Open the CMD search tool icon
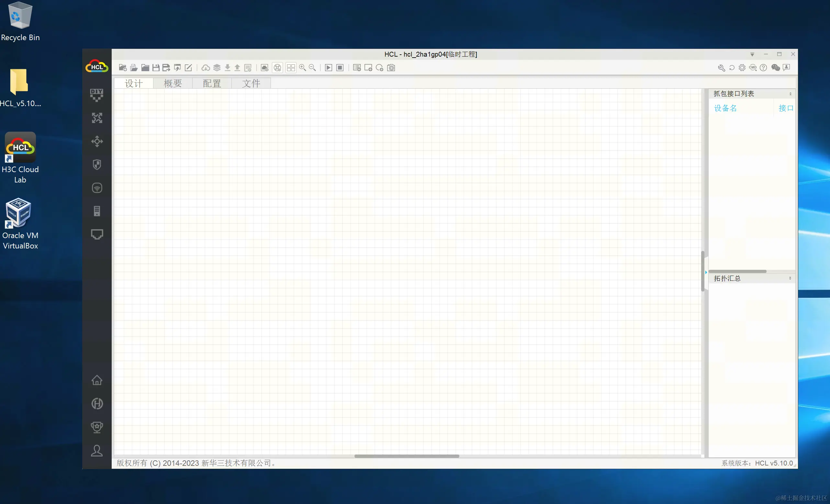Viewport: 830px width, 504px height. [753, 68]
